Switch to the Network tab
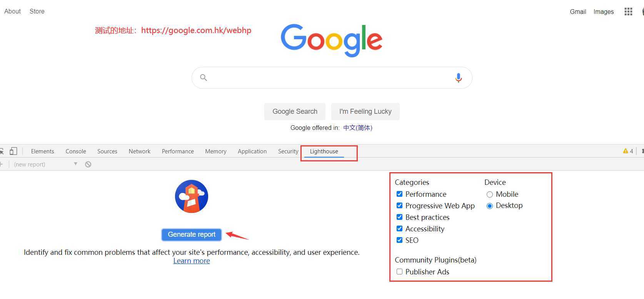The width and height of the screenshot is (644, 299). [x=139, y=151]
